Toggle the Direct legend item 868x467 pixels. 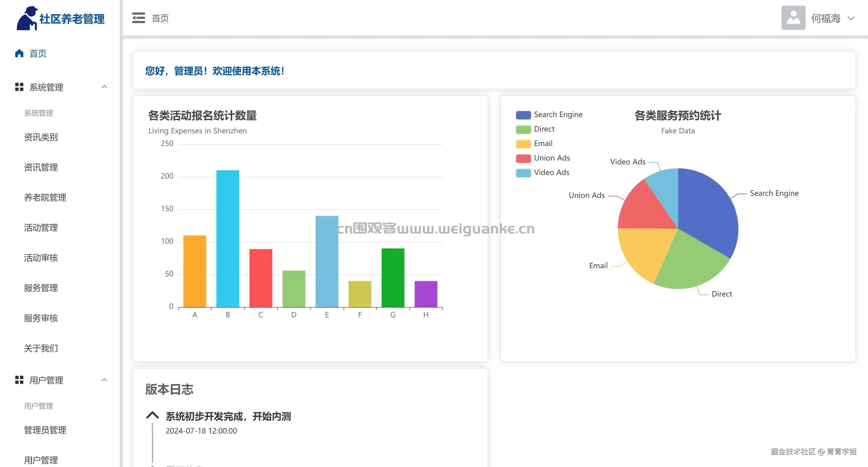(523, 129)
